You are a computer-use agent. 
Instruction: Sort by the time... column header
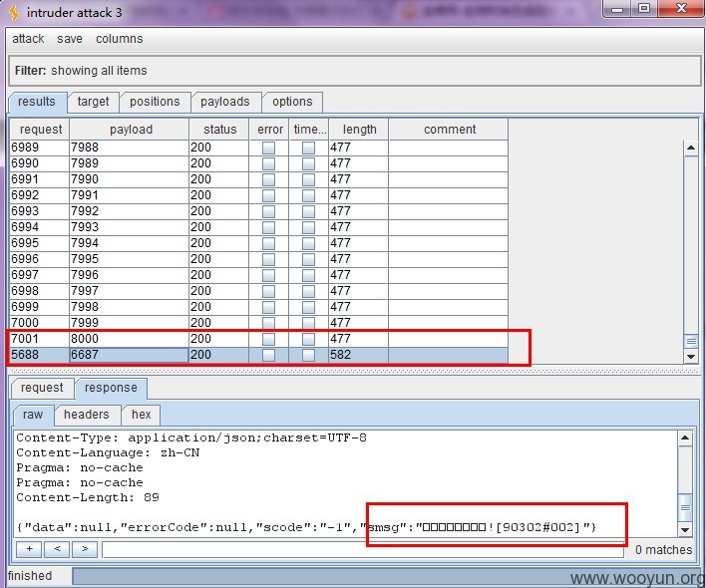(309, 130)
